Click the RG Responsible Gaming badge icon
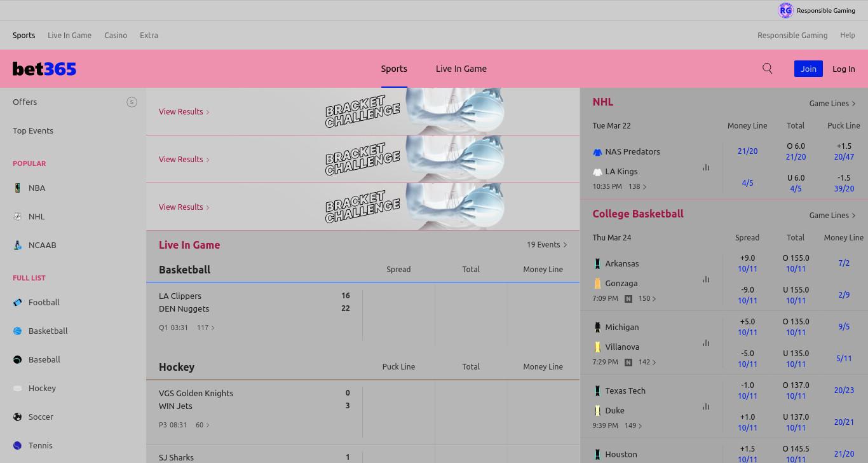The image size is (868, 463). click(x=785, y=10)
